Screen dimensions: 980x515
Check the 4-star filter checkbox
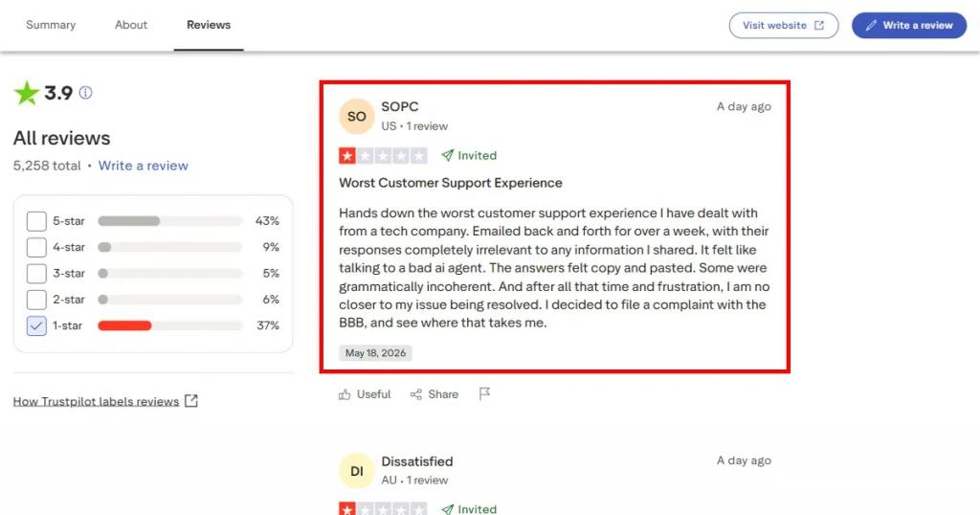36,248
